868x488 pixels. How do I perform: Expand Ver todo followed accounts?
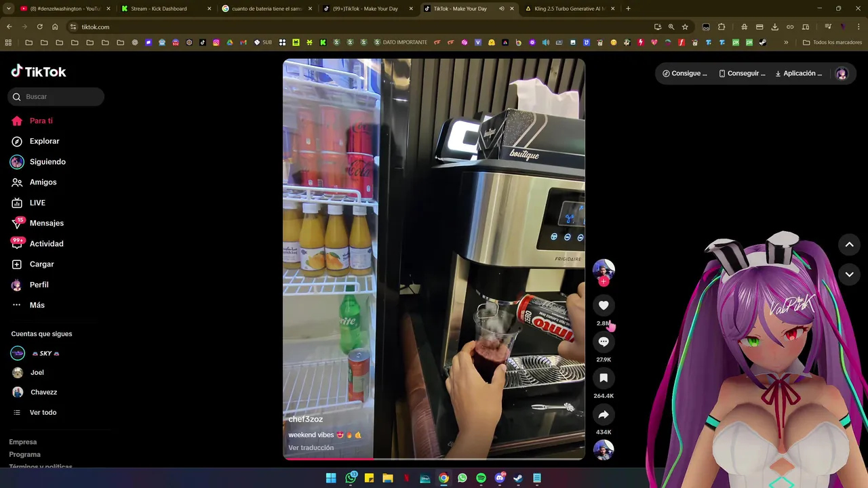(43, 412)
